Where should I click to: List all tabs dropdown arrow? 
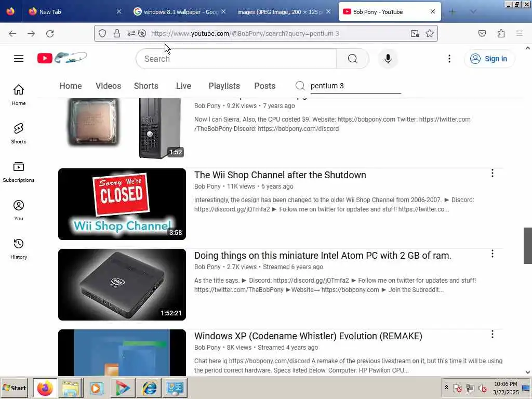tap(473, 11)
